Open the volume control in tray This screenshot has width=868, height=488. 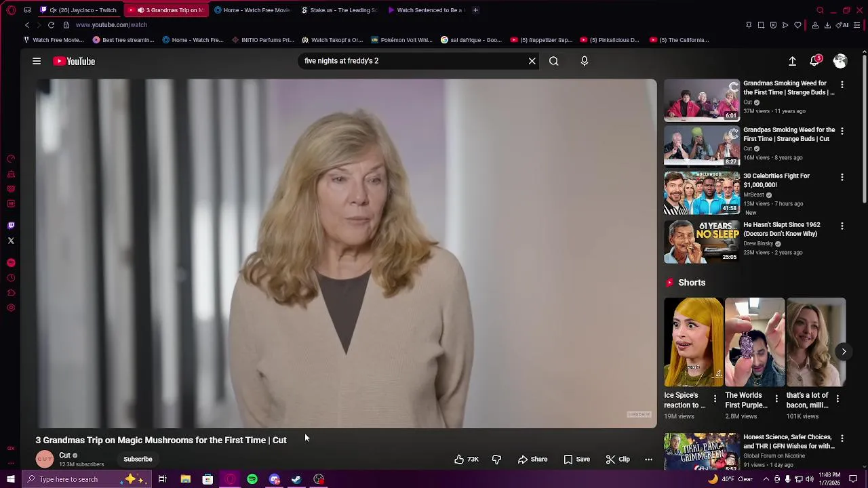[x=810, y=479]
